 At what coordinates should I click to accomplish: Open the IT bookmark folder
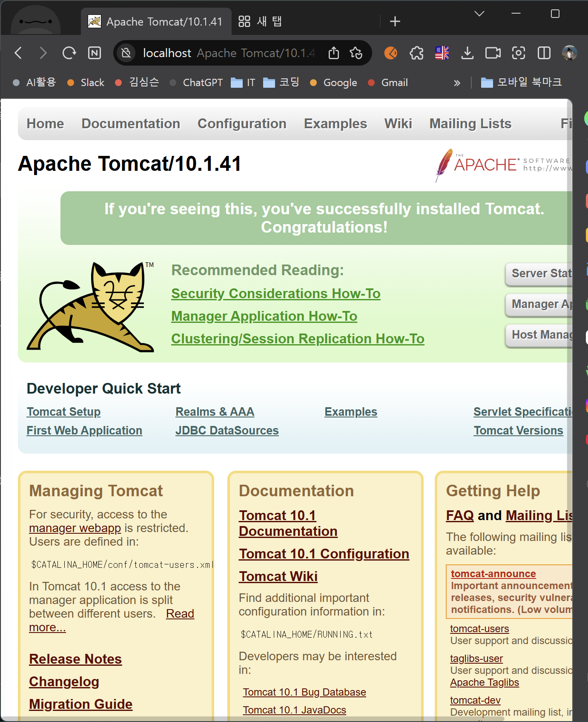[243, 83]
